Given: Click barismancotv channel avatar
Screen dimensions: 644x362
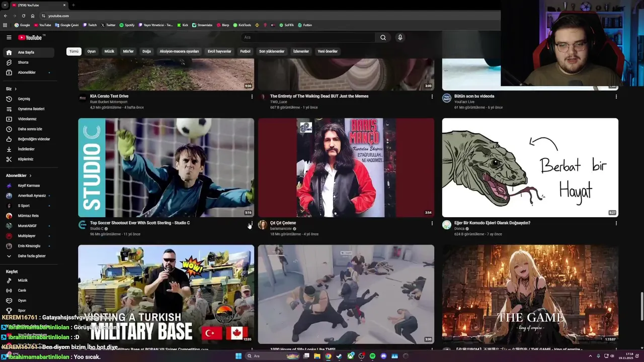Looking at the screenshot, I should click(263, 225).
